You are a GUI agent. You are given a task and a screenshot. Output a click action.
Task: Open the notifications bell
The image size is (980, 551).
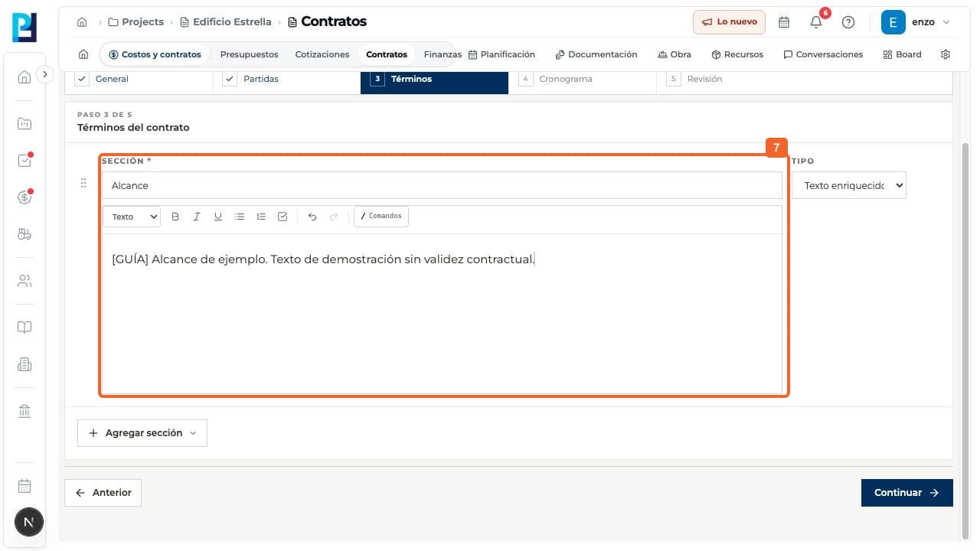pos(816,22)
